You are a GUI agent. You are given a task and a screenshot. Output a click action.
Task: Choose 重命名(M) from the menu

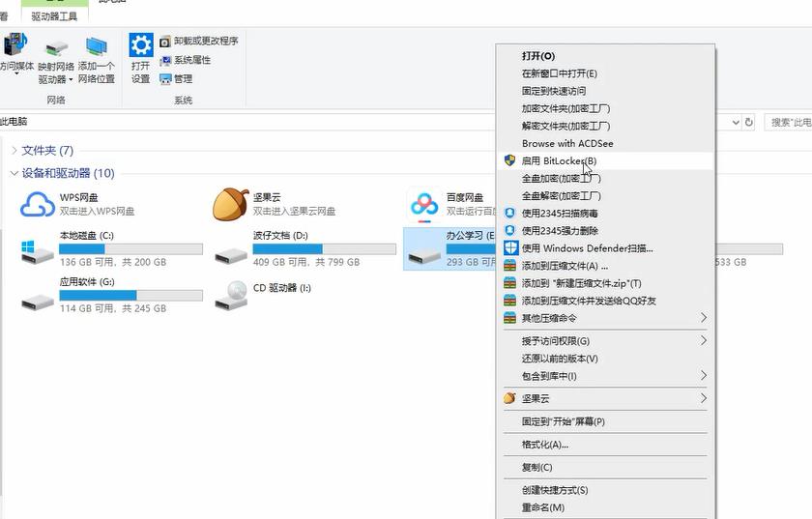[x=606, y=507]
